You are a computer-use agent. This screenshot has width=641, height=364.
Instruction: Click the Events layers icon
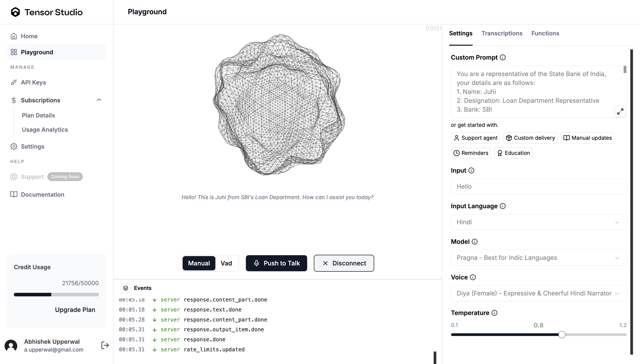click(x=126, y=288)
